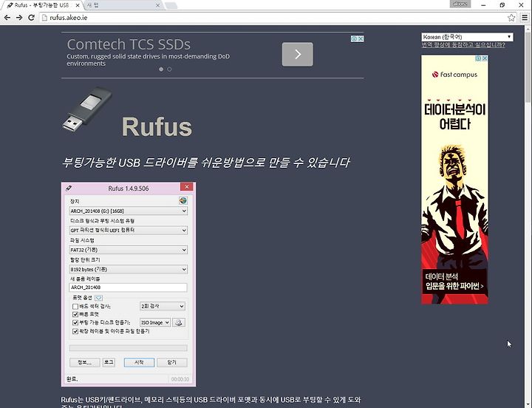Click the browser forward arrow
Image resolution: width=532 pixels, height=408 pixels.
coord(19,18)
